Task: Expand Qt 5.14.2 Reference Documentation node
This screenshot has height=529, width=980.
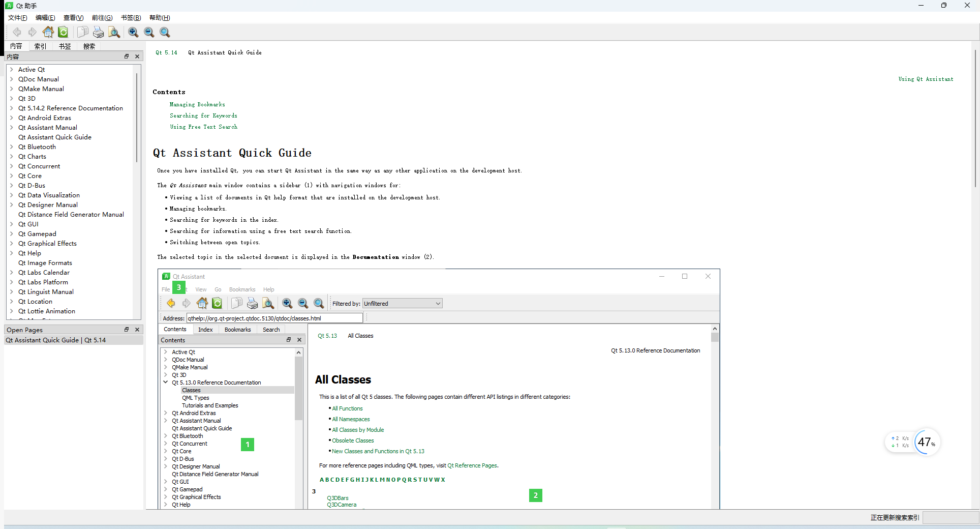Action: tap(12, 108)
